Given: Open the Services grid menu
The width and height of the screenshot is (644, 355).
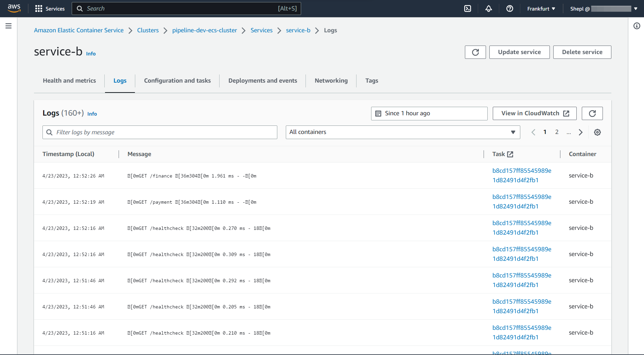Looking at the screenshot, I should click(50, 9).
